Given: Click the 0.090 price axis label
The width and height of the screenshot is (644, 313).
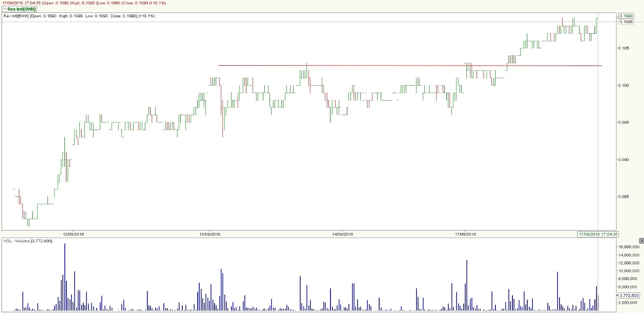Looking at the screenshot, I should tap(623, 160).
